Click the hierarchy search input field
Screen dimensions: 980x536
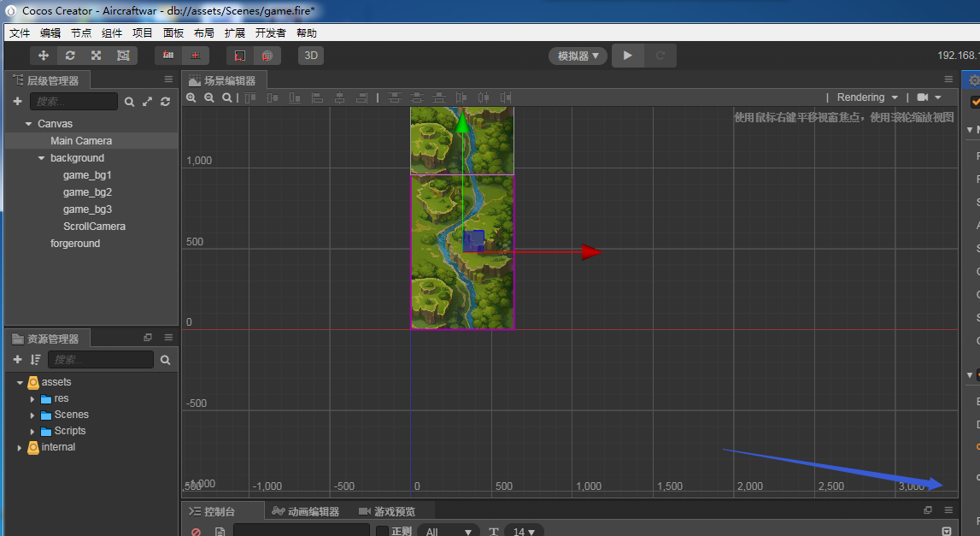73,102
